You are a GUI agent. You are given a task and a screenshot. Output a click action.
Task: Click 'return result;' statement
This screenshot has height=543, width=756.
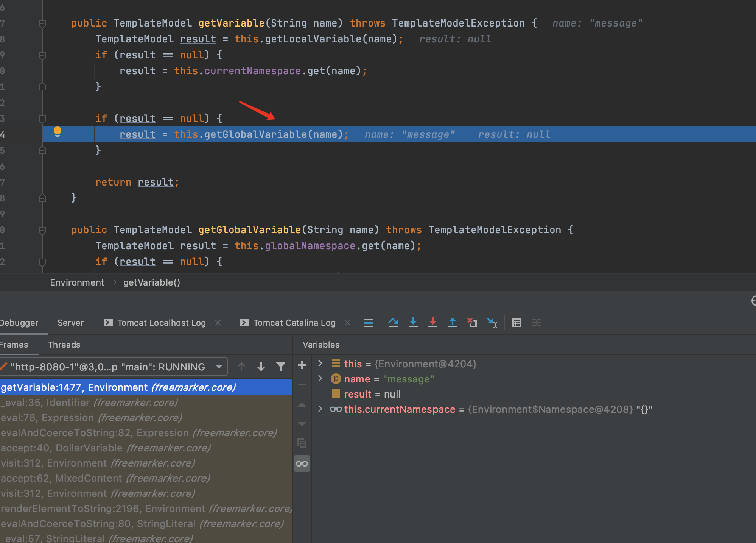[x=137, y=182]
